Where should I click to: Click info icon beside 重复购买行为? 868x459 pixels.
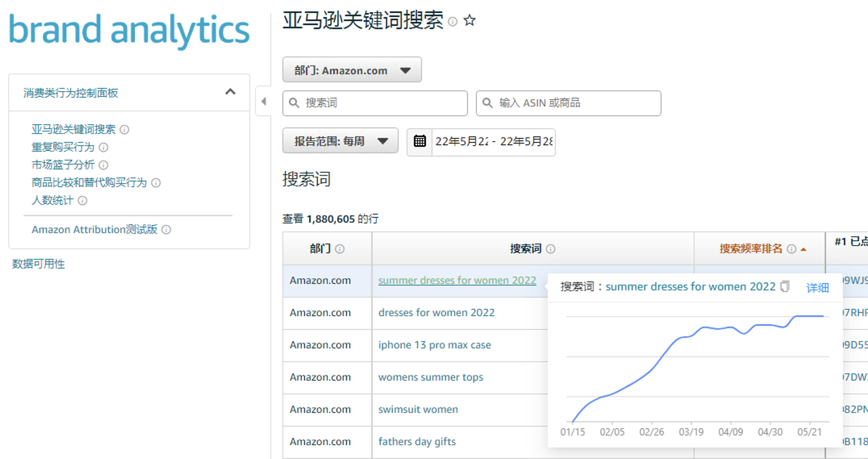tap(104, 147)
